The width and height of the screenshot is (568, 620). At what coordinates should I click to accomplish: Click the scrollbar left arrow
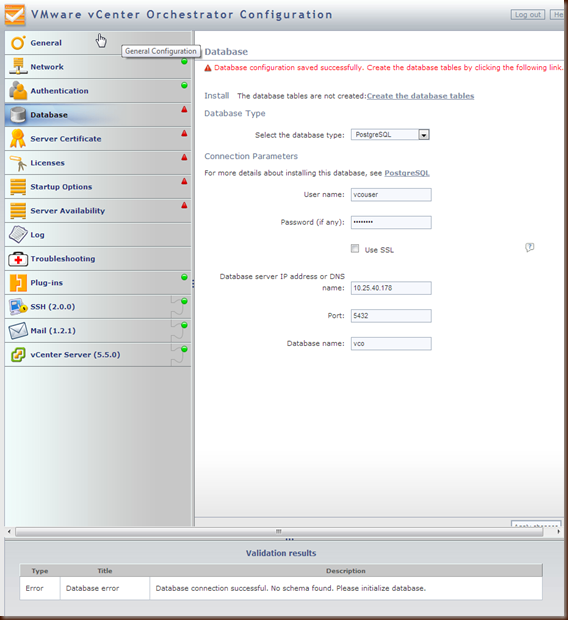[x=9, y=532]
